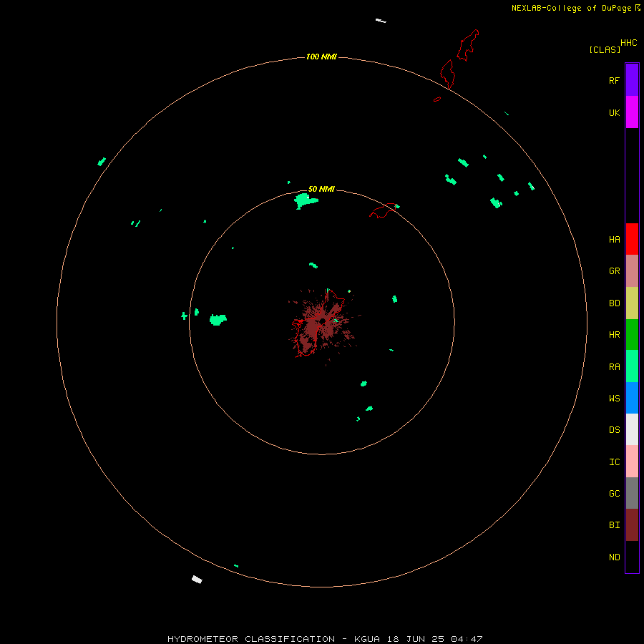644x644 pixels.
Task: Click the NEXLAB-College of DuPage credit text
Action: 571,8
